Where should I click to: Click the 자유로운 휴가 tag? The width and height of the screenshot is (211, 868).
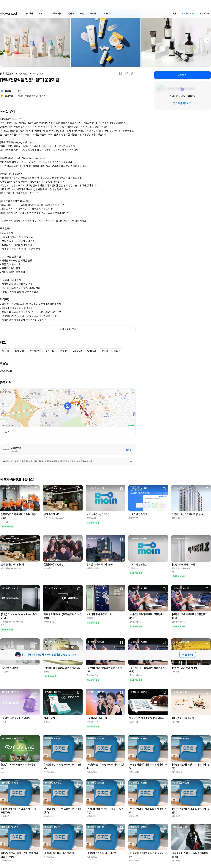pos(35,351)
